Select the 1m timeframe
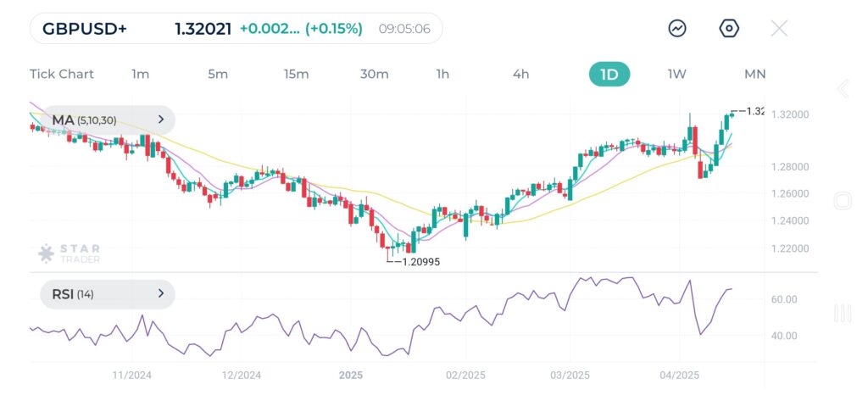Image resolution: width=868 pixels, height=401 pixels. (x=140, y=74)
